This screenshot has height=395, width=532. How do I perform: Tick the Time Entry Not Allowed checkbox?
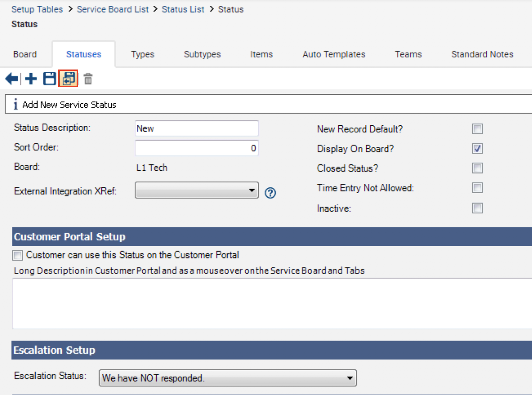[477, 188]
